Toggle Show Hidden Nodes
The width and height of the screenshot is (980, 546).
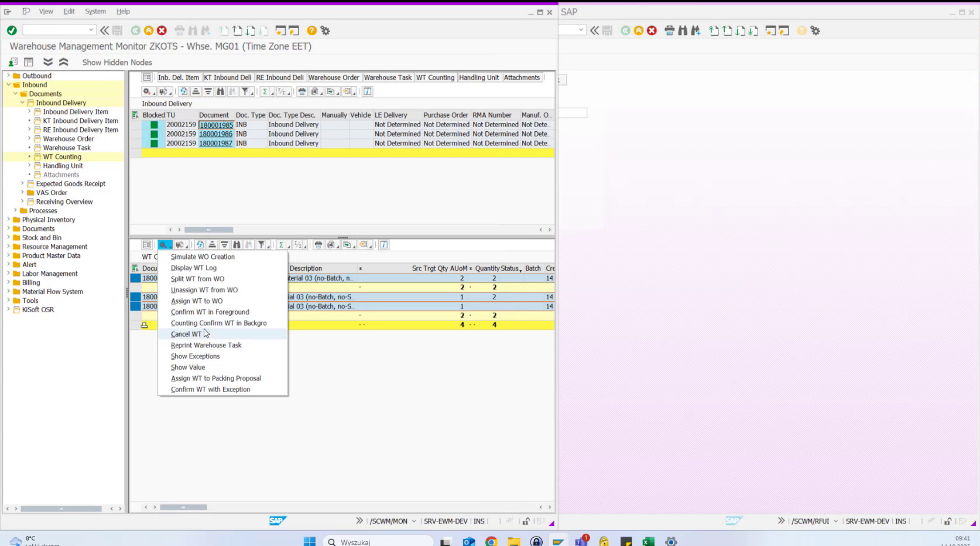(116, 62)
